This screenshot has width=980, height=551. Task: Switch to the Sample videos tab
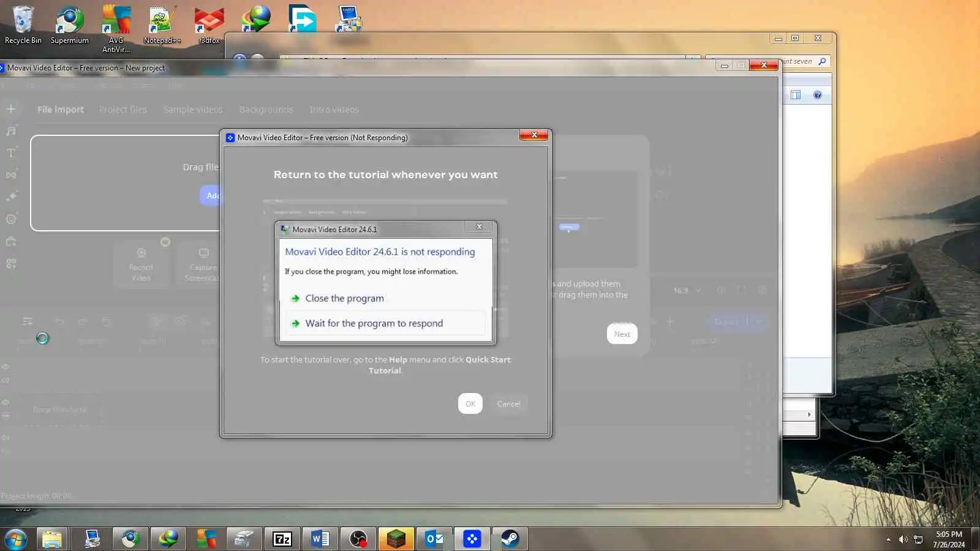point(193,110)
